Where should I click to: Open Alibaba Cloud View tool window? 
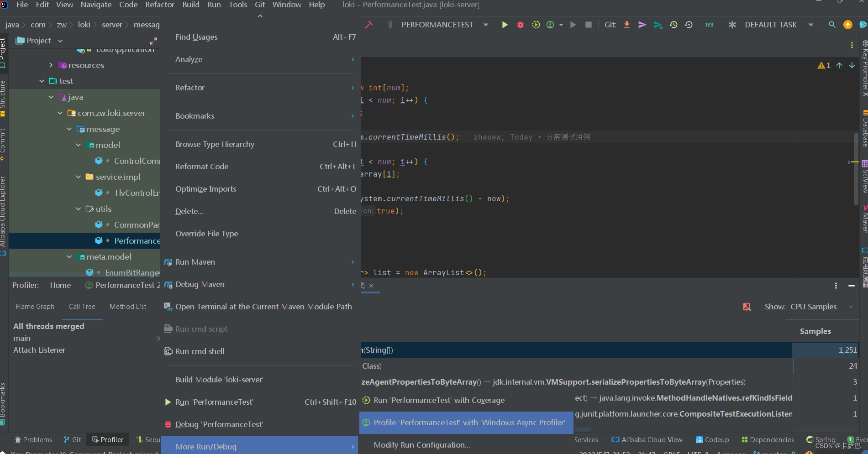[647, 440]
